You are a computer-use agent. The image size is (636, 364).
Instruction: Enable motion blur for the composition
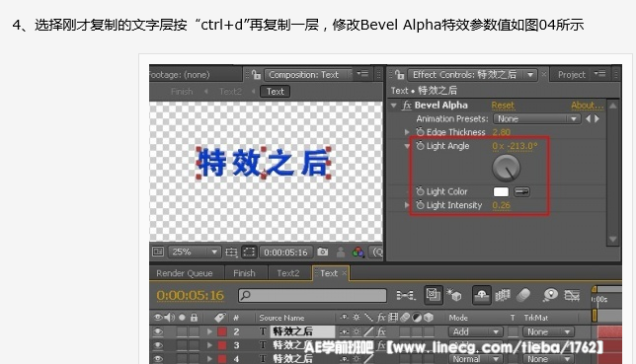pos(523,295)
